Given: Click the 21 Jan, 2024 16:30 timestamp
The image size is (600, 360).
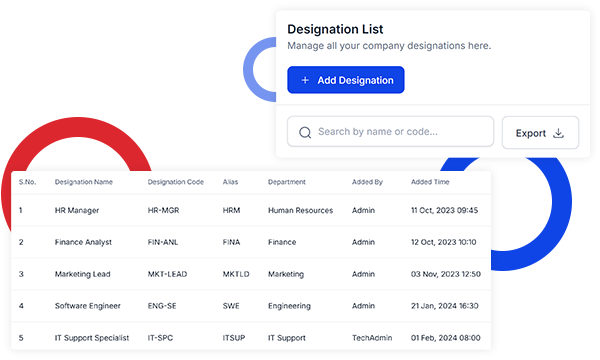Looking at the screenshot, I should 445,306.
